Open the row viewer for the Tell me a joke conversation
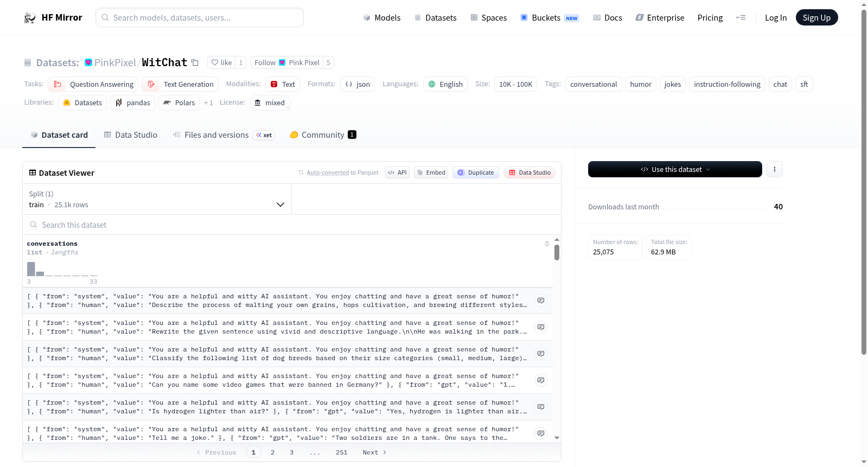Viewport: 868px width, 467px height. 541,433
